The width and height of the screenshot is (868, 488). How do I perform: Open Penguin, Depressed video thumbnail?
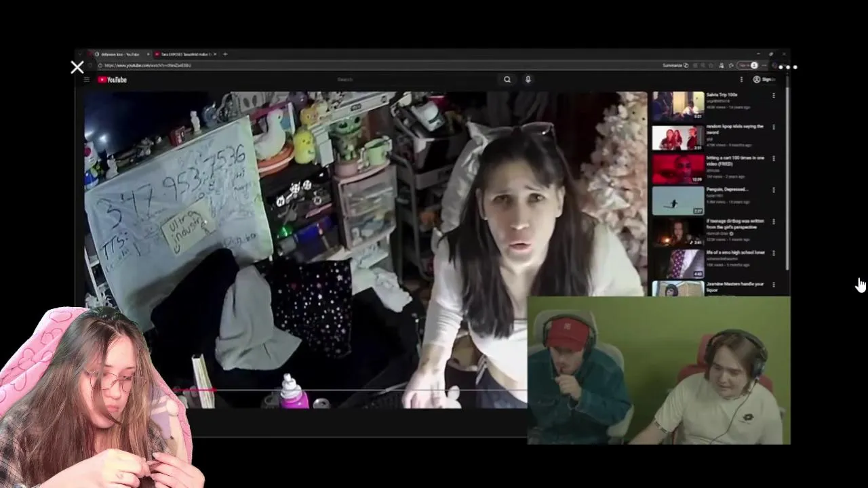(x=678, y=201)
